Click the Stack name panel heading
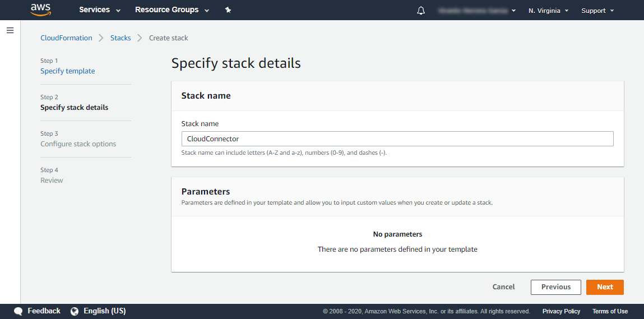Image resolution: width=644 pixels, height=319 pixels. [x=206, y=96]
